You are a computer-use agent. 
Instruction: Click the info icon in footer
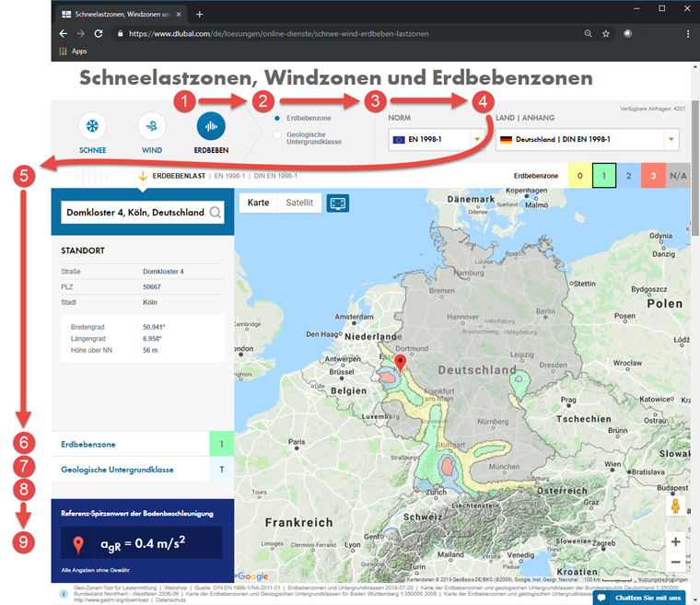coord(64,594)
